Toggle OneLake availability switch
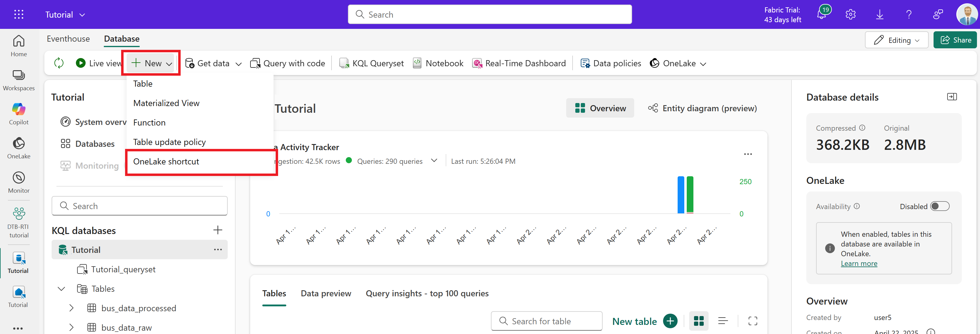This screenshot has width=980, height=334. coord(940,206)
